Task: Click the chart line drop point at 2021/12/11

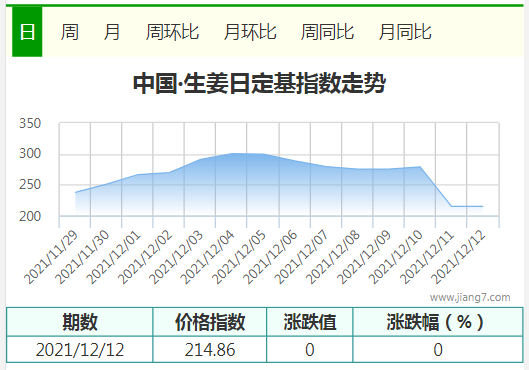Action: tap(451, 206)
